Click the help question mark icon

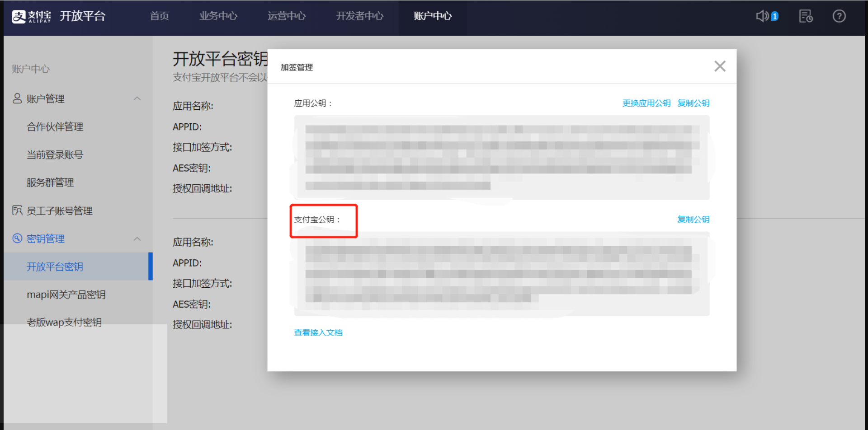click(839, 16)
